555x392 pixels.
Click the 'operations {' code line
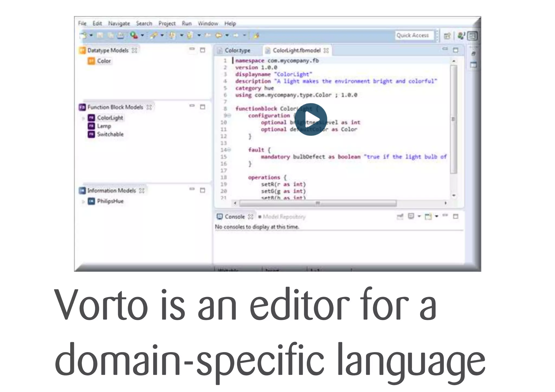click(267, 177)
